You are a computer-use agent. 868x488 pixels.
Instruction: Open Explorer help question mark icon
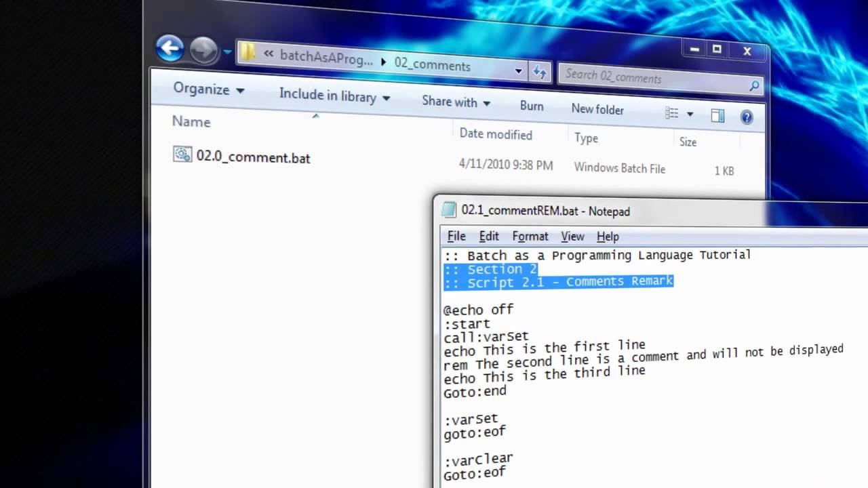[747, 117]
